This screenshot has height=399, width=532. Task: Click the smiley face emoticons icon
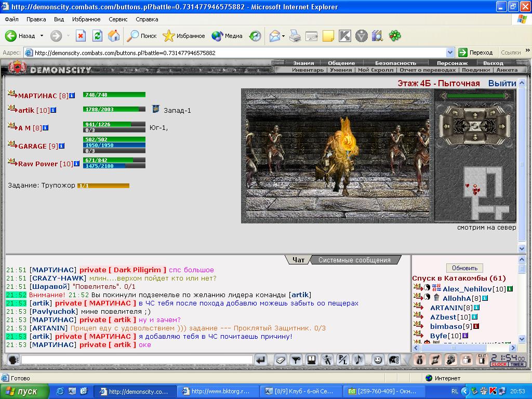[378, 360]
